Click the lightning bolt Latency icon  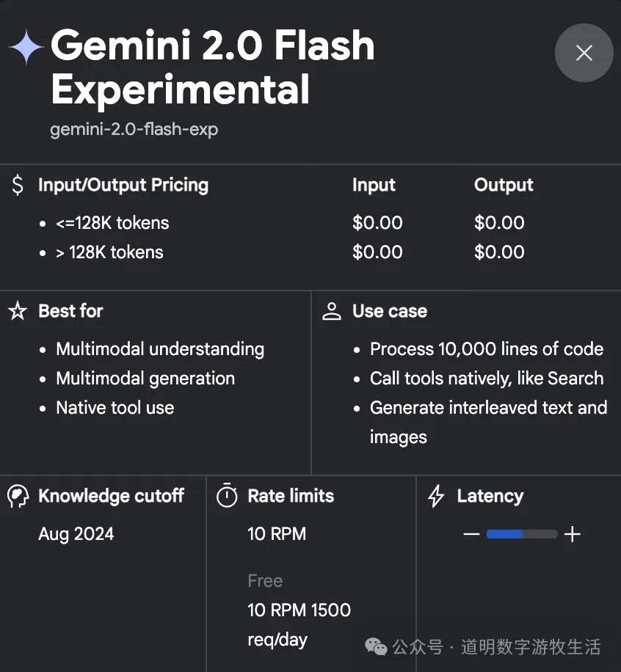(435, 496)
